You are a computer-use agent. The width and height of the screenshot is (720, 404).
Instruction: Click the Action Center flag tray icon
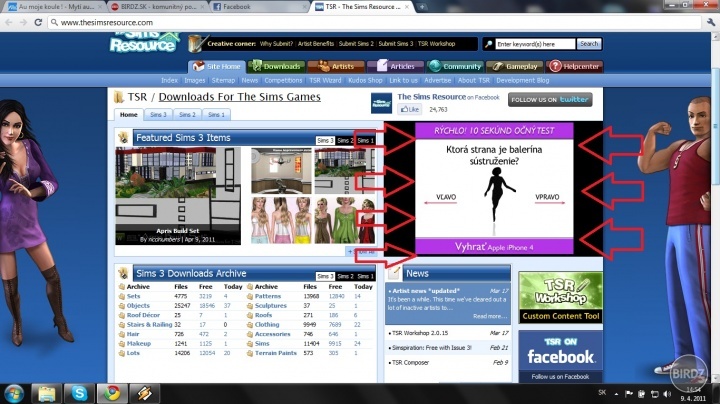[629, 394]
